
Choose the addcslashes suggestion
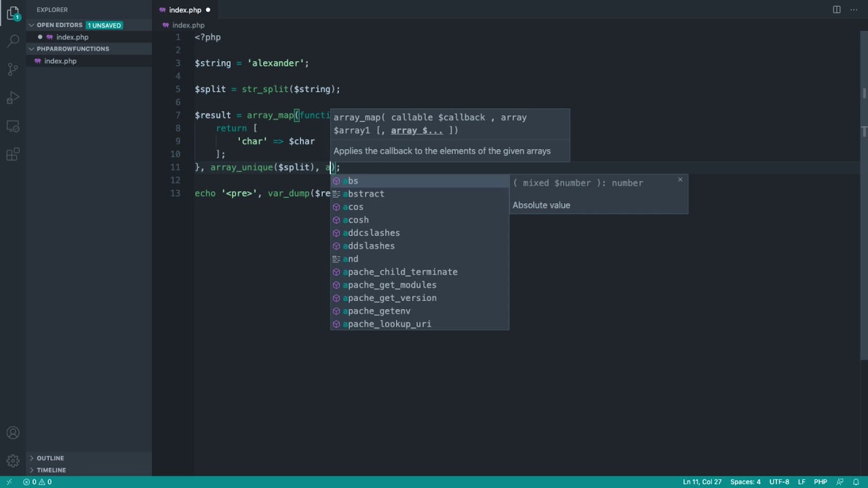point(419,232)
